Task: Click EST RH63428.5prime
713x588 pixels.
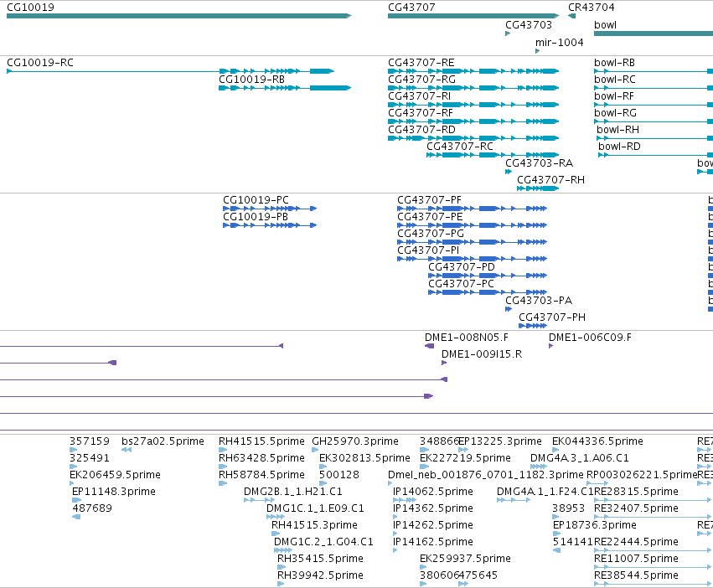Action: [222, 467]
